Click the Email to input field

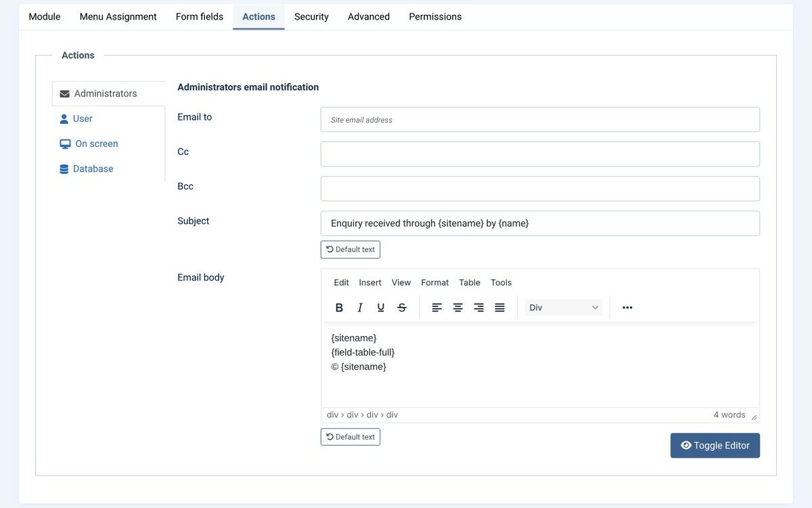point(540,120)
